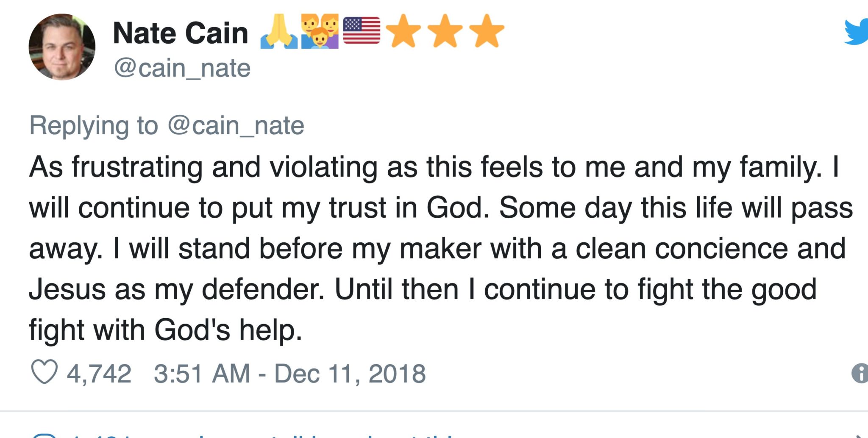
Task: Click the American flag emoji
Action: tap(361, 30)
